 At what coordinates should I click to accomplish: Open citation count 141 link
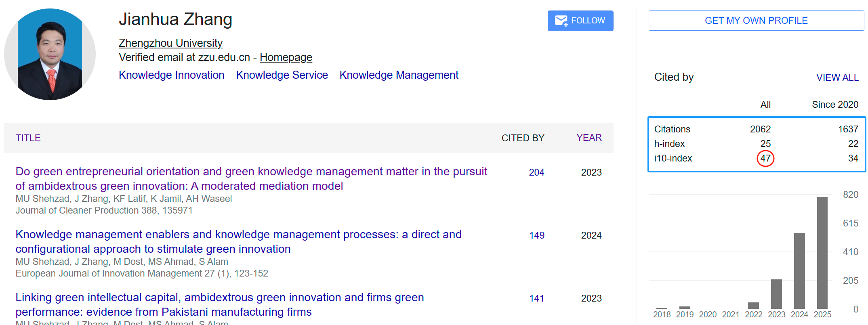click(536, 298)
